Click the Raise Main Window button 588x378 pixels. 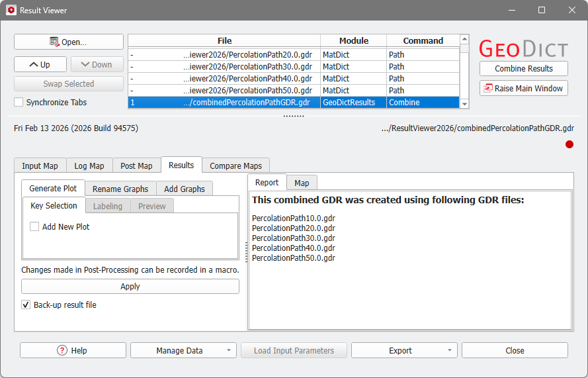click(523, 88)
